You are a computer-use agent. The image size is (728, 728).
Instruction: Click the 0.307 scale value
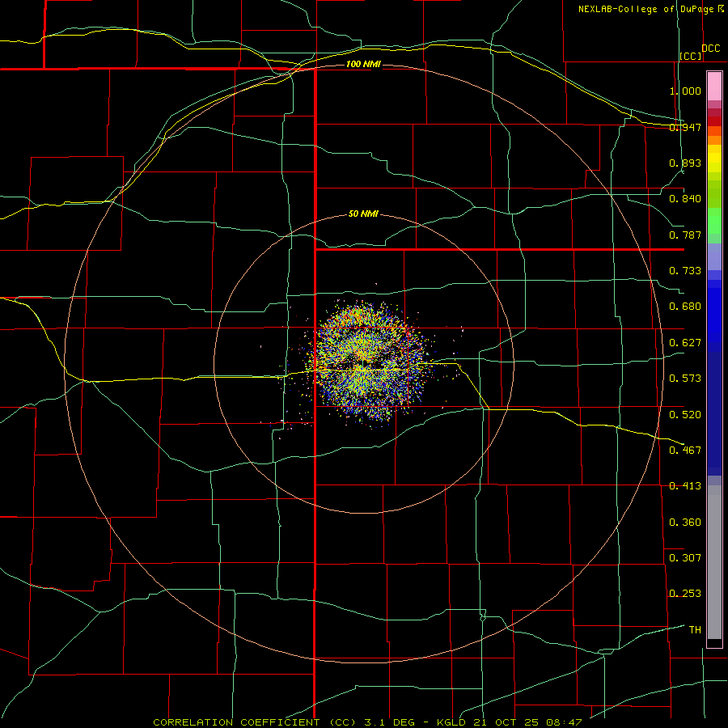(x=685, y=558)
